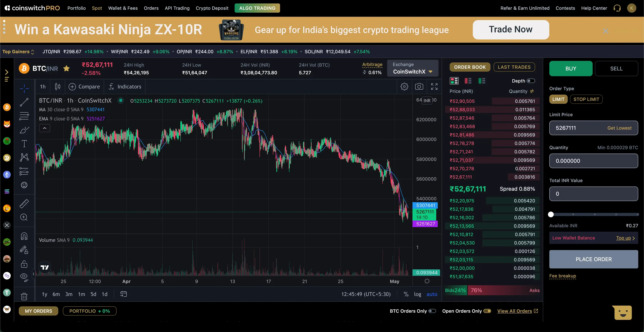The height and width of the screenshot is (332, 644).
Task: Disable the Open Orders Only toggle
Action: coord(487,311)
